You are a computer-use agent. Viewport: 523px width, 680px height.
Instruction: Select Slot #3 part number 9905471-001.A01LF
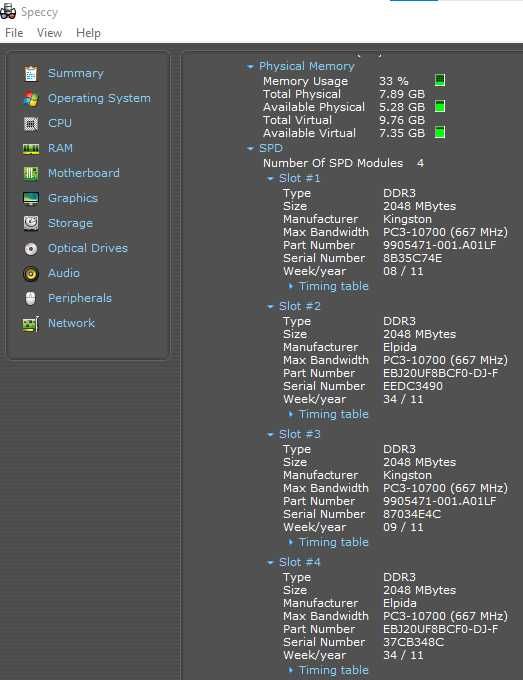439,501
